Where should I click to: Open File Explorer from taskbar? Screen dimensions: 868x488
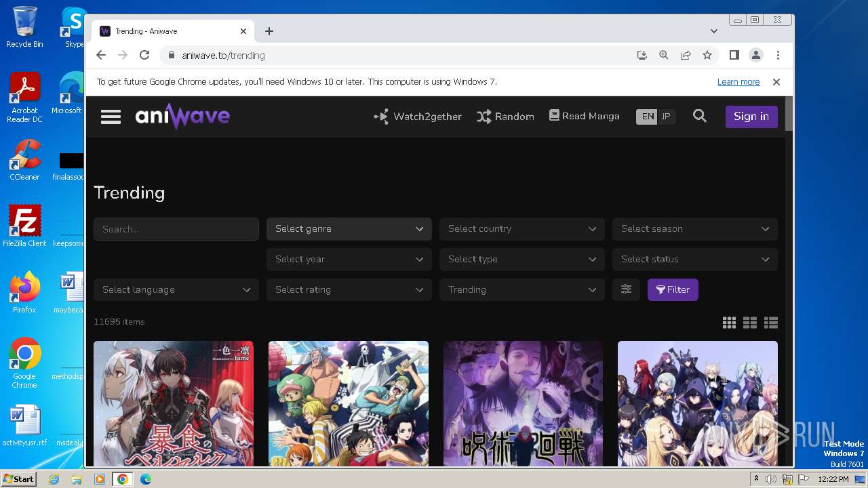point(77,479)
